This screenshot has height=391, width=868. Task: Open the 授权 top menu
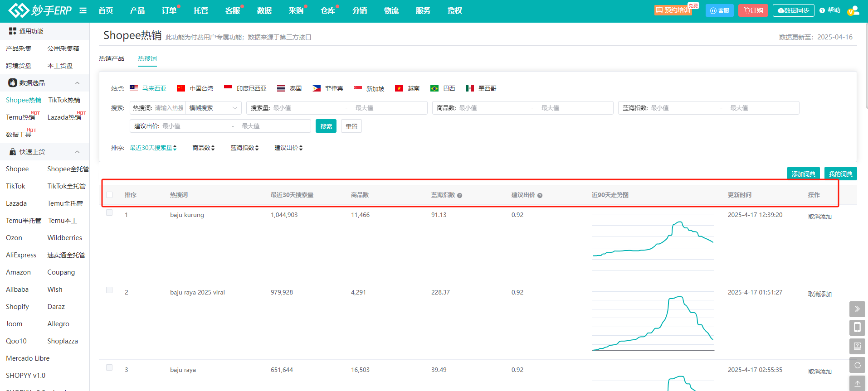(455, 10)
